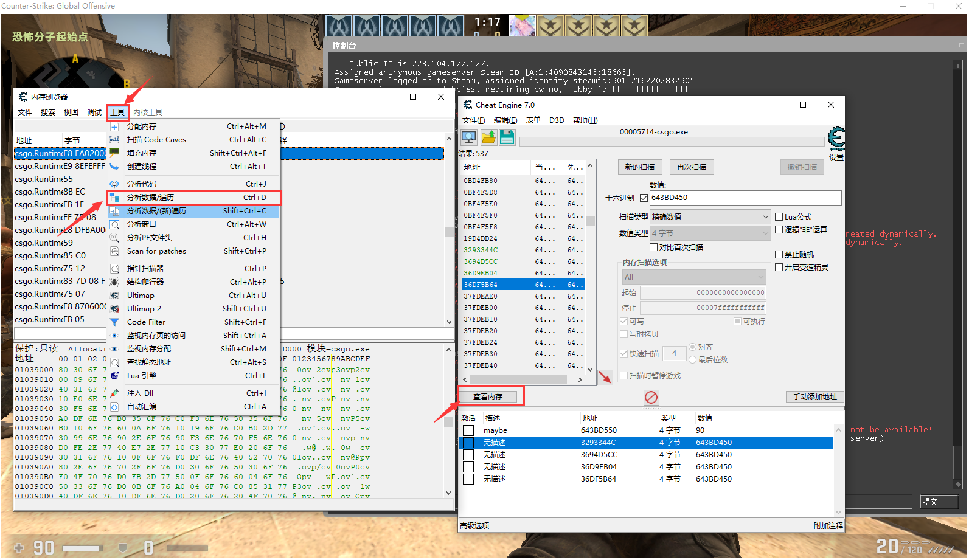This screenshot has width=969, height=560.
Task: Click the 查看内存 button
Action: click(488, 397)
